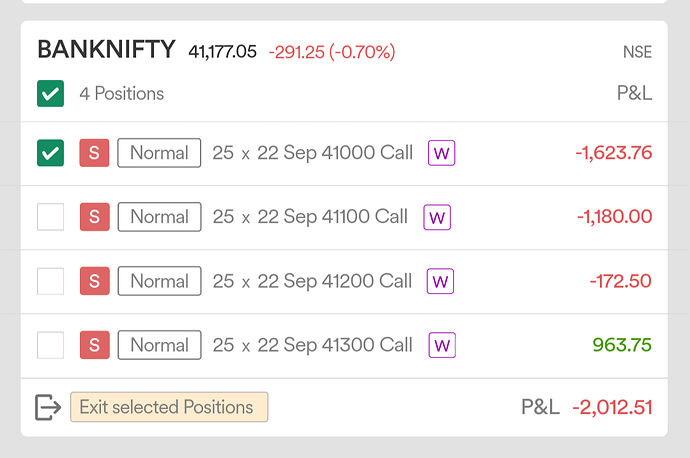The image size is (690, 458).
Task: Click the red S badge on 41300 Call row
Action: (94, 345)
